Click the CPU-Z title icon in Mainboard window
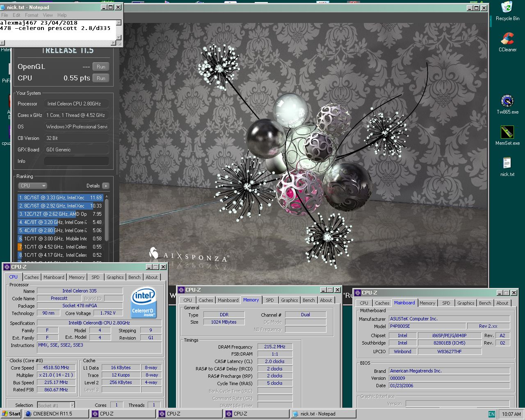Image resolution: width=525 pixels, height=420 pixels. pyautogui.click(x=357, y=292)
